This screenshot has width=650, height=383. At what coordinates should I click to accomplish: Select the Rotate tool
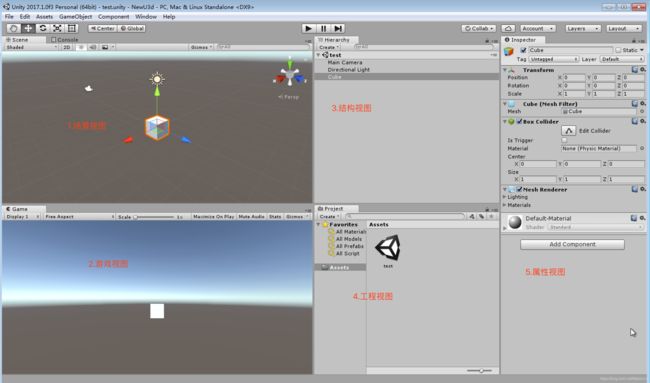click(x=42, y=28)
